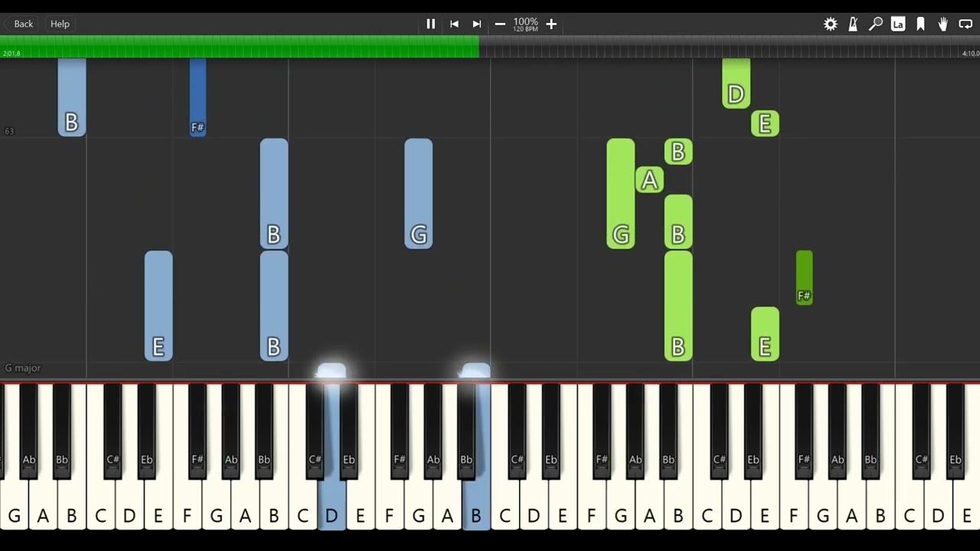Click the green falling G note
This screenshot has height=551, width=980.
pos(621,194)
